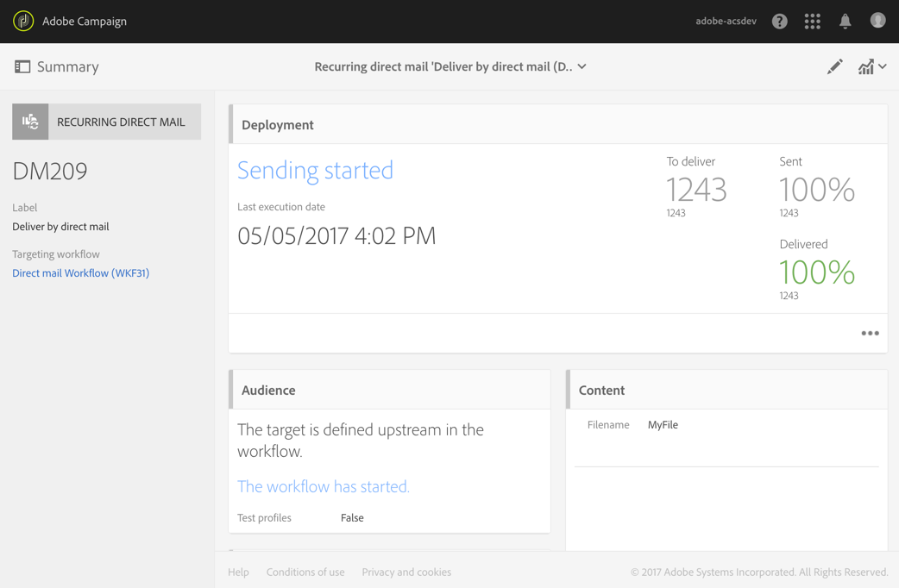Open Deployment more options ellipsis
The width and height of the screenshot is (899, 588).
[870, 334]
